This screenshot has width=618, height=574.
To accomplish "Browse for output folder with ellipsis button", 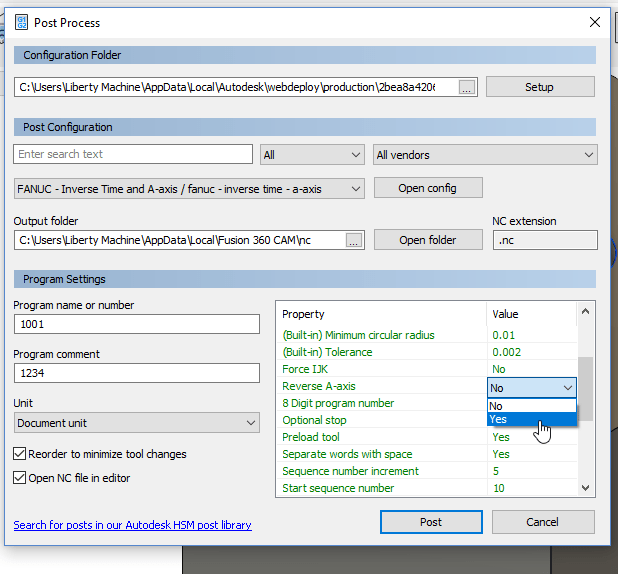I will 354,240.
